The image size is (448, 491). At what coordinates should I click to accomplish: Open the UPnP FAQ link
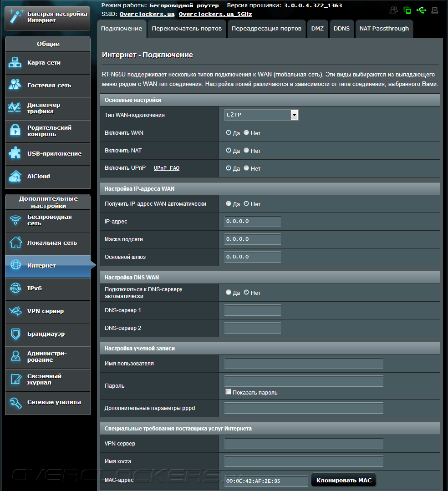[x=167, y=168]
